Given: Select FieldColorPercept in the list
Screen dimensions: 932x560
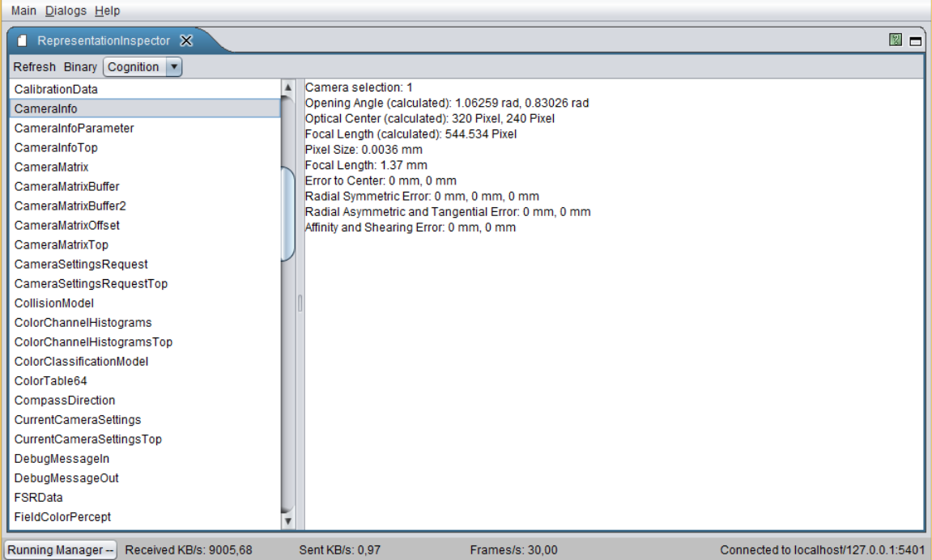Looking at the screenshot, I should (62, 516).
